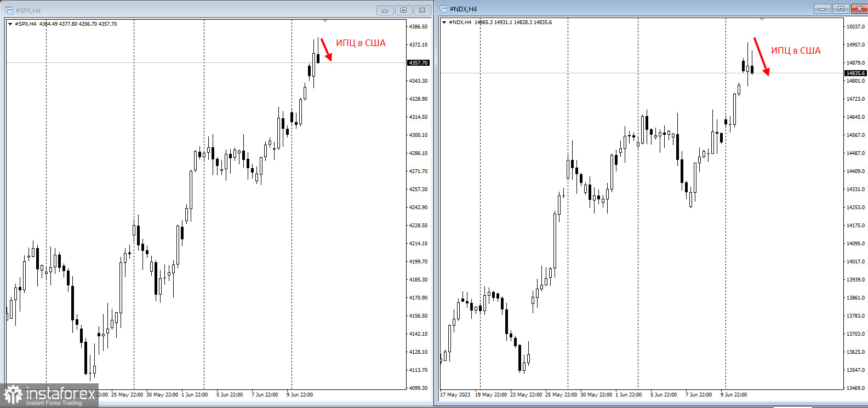Click the 5 Jun 22:00 date on the SPX time axis

coord(230,395)
